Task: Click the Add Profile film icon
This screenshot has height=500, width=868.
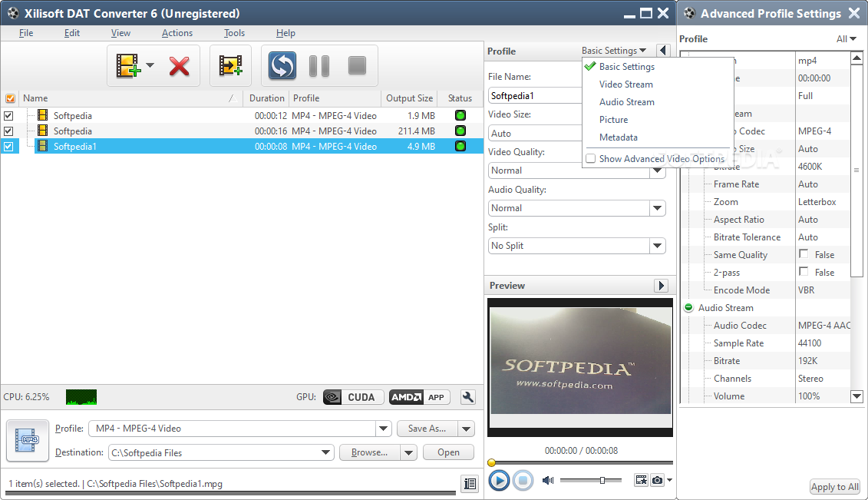Action: pyautogui.click(x=230, y=65)
